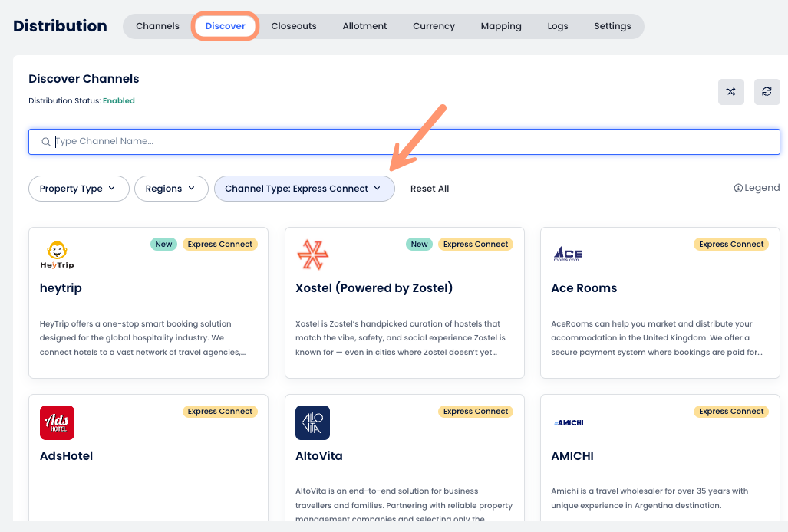Click the heytrip description text

[x=143, y=338]
